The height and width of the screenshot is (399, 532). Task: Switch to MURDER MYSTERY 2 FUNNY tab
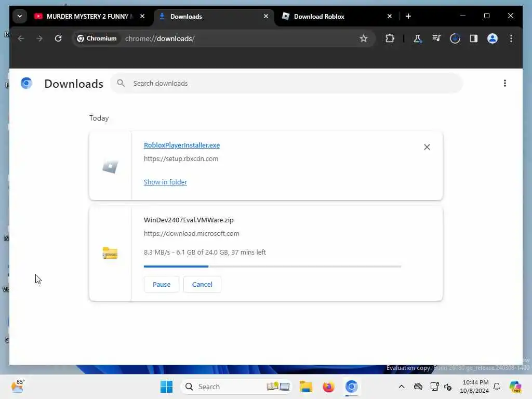[x=84, y=16]
